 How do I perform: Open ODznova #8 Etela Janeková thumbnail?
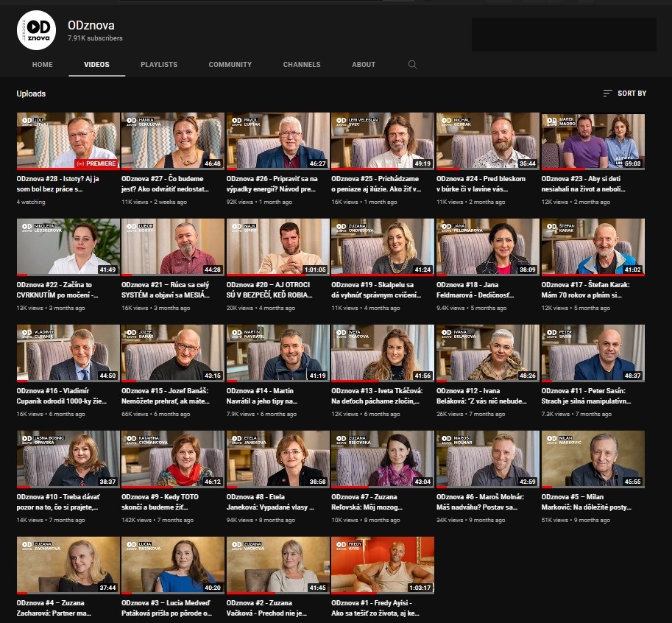click(x=277, y=460)
